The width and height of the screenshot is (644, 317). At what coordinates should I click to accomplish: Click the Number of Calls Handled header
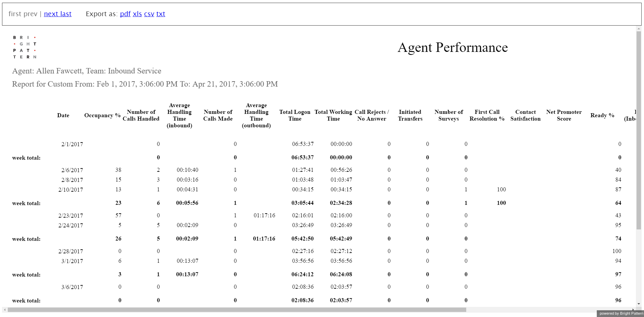(141, 115)
